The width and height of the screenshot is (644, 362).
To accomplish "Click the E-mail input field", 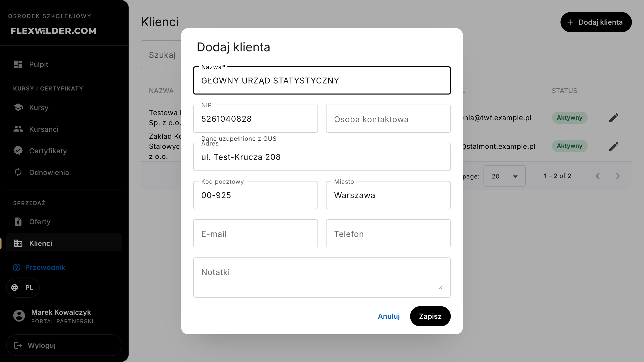I will [x=255, y=233].
